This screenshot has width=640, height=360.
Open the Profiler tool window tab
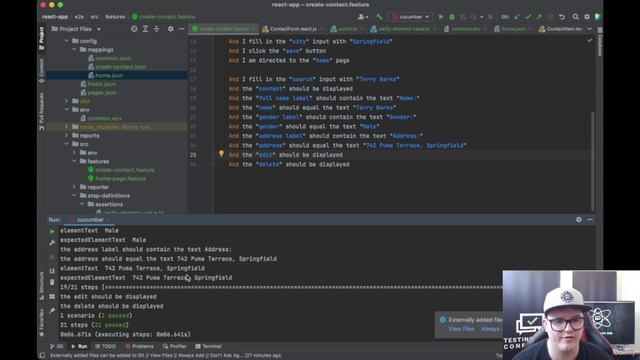175,346
